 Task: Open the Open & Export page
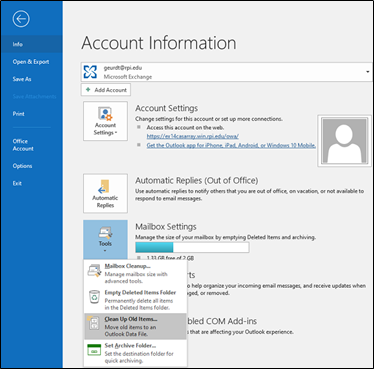click(x=31, y=62)
